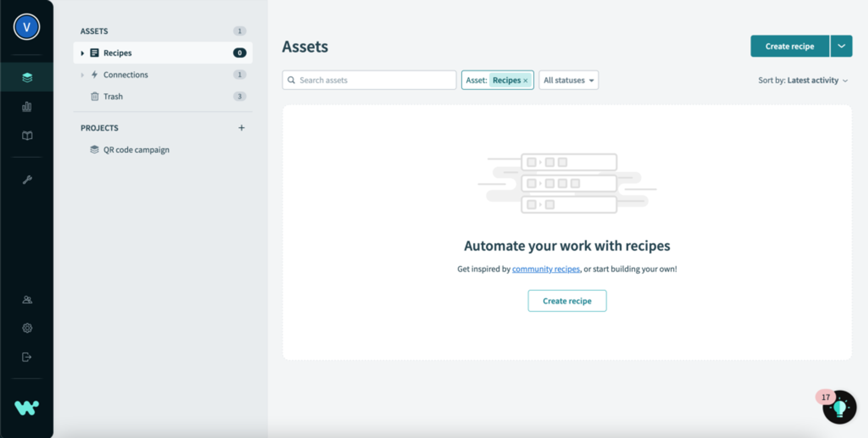Open the Asset filter selector
The height and width of the screenshot is (438, 868).
(497, 80)
